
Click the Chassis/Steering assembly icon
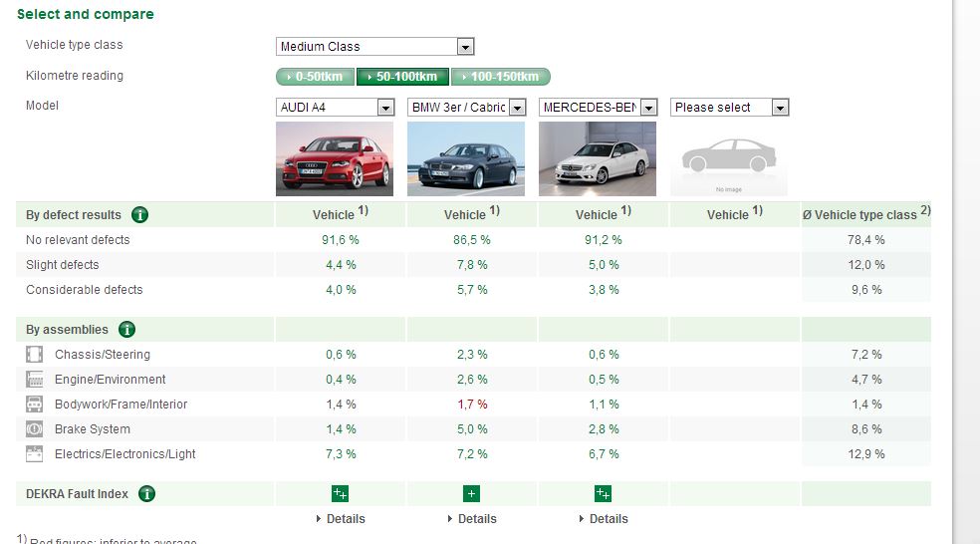click(x=35, y=355)
